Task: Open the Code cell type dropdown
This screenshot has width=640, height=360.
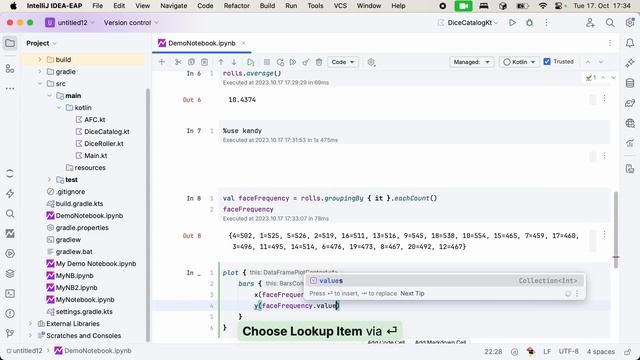Action: (x=343, y=62)
